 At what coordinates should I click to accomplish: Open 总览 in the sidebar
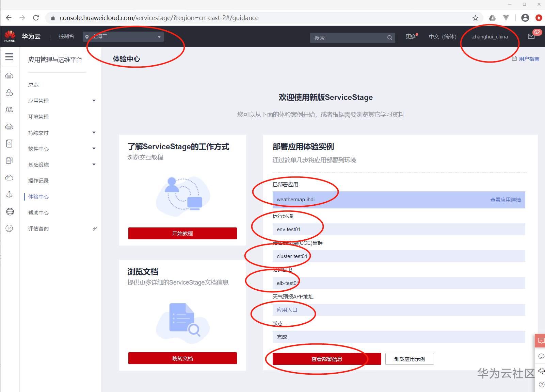(x=33, y=85)
